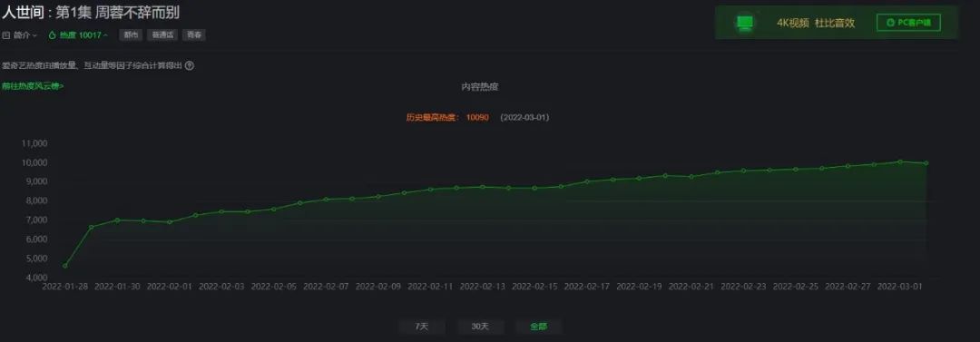The height and width of the screenshot is (342, 980).
Task: Switch chart range to 30天
Action: click(x=480, y=327)
